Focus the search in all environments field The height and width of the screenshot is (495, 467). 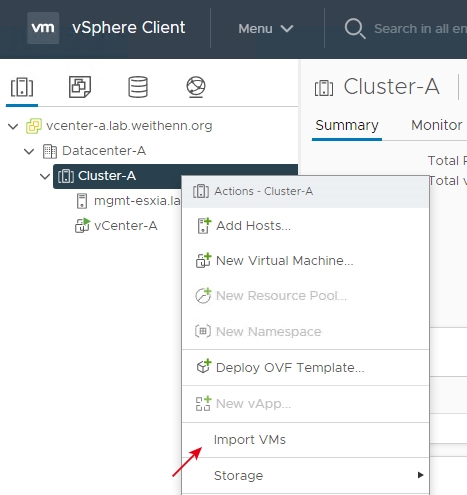pos(420,29)
